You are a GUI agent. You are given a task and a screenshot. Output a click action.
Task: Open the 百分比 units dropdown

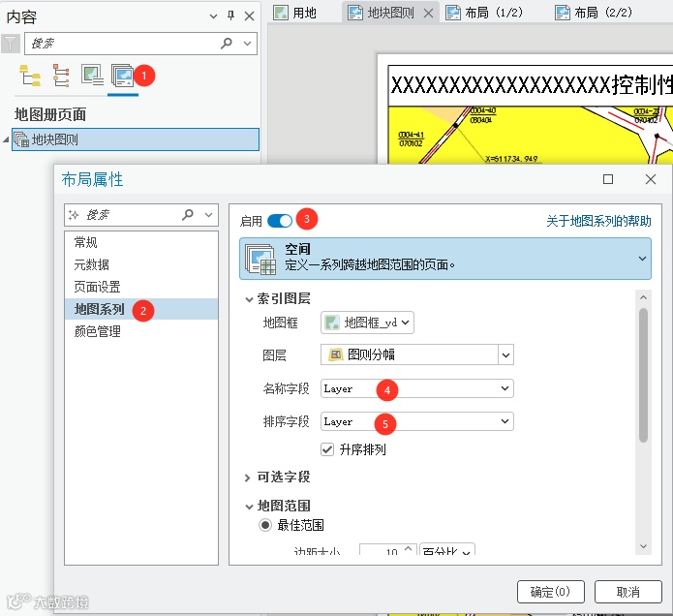(x=447, y=551)
